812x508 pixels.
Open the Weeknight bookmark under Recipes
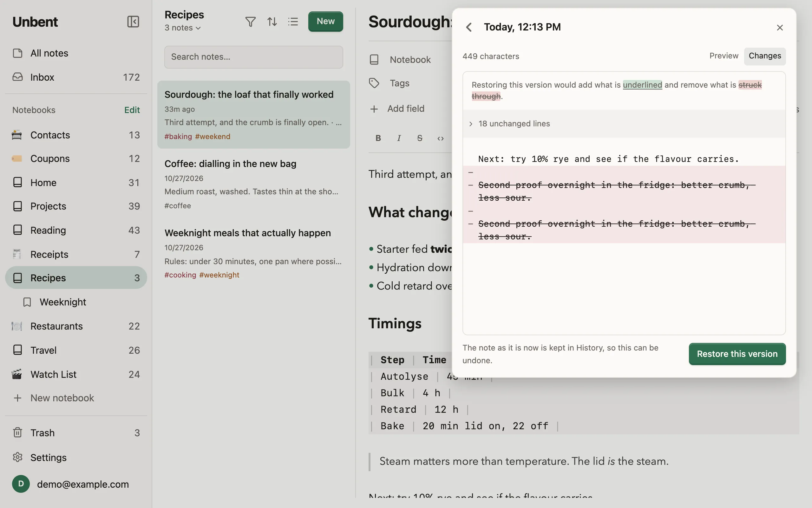pyautogui.click(x=76, y=302)
